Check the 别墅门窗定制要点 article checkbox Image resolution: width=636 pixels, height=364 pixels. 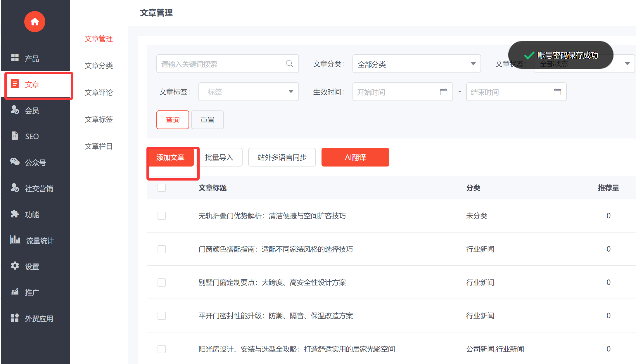162,282
